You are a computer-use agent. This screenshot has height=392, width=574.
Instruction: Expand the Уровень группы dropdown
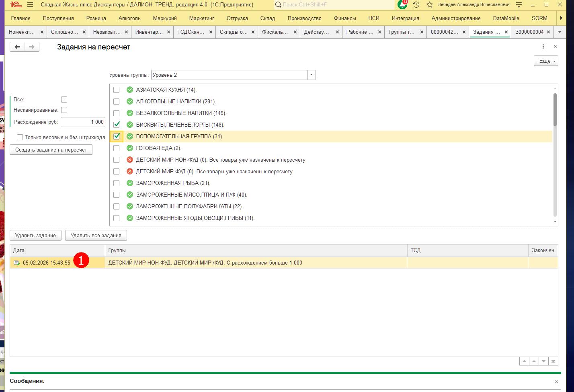[x=311, y=75]
